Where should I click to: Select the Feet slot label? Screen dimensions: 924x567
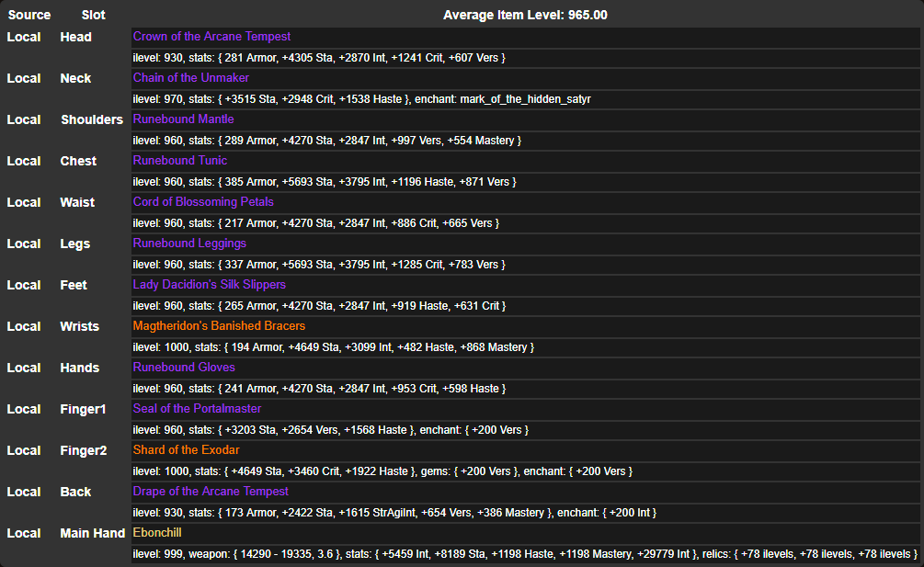(x=74, y=285)
